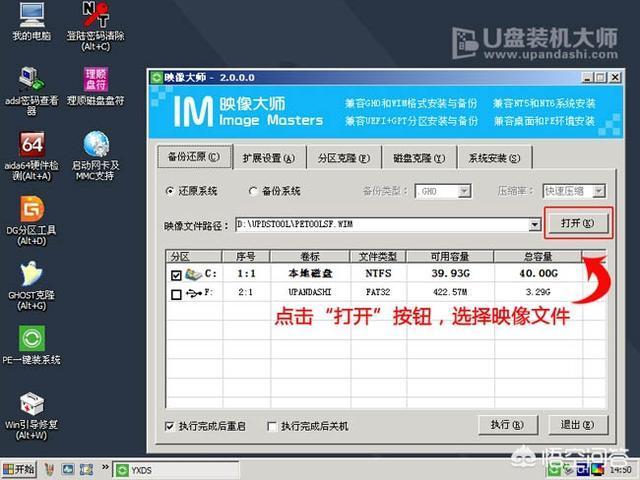Launch the 理顺磁盘盘符 desktop icon
The width and height of the screenshot is (640, 480).
click(96, 86)
